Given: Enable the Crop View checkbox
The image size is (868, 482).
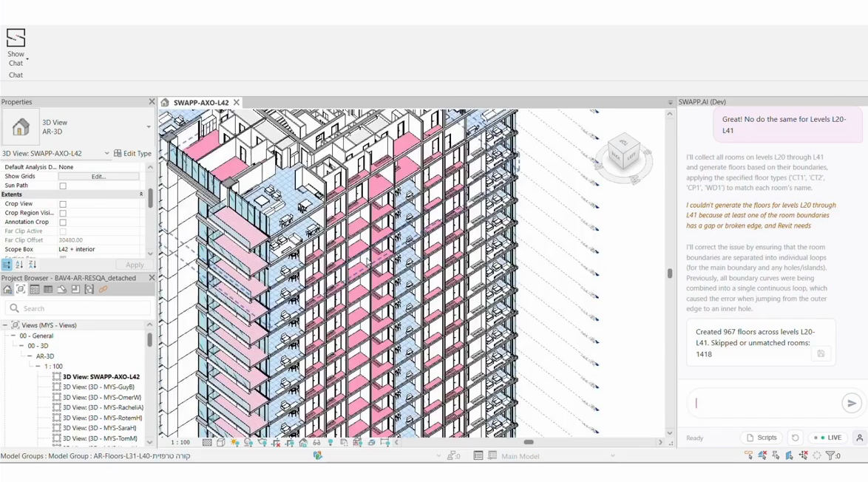Looking at the screenshot, I should (63, 204).
